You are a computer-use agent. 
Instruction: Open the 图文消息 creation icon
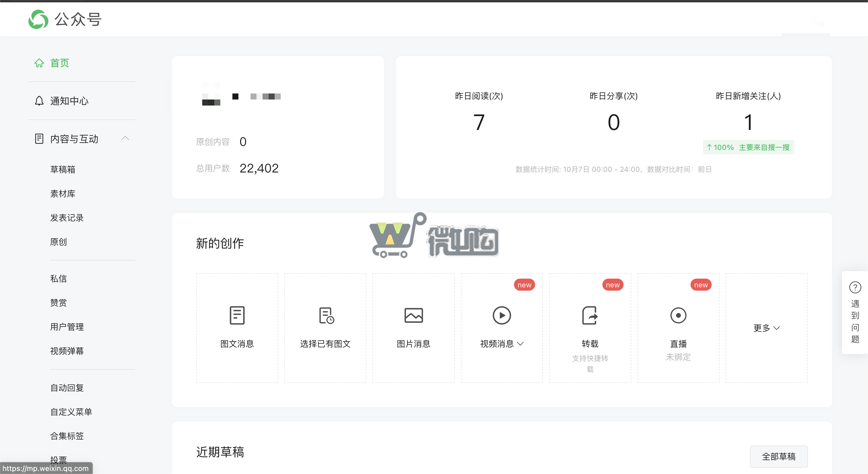237,315
